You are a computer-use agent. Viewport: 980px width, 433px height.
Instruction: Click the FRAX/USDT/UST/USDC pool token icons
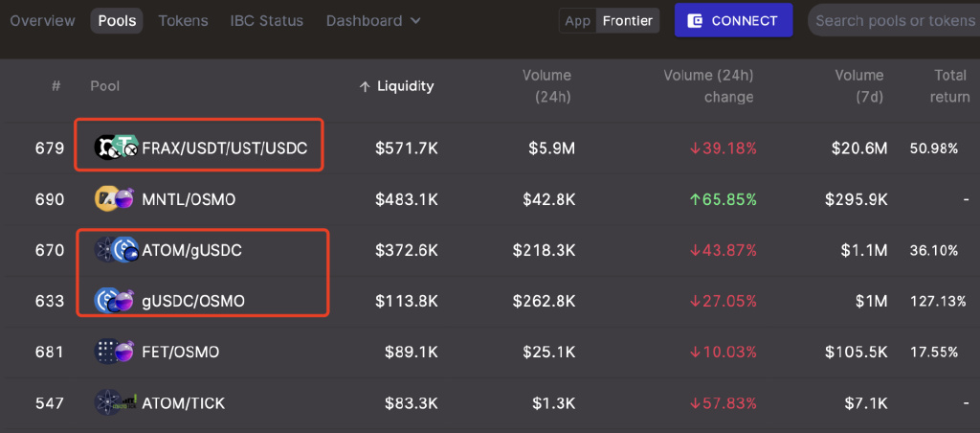(x=116, y=148)
